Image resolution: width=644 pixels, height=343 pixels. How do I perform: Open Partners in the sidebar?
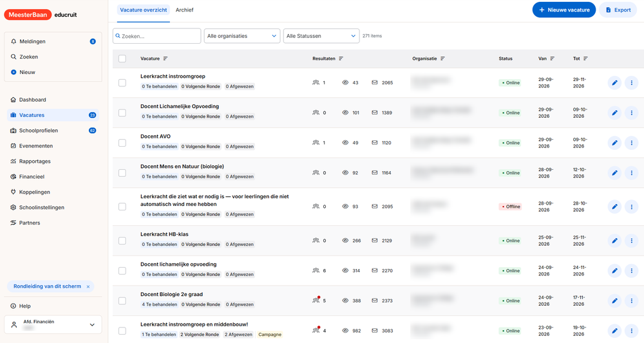[x=53, y=223]
